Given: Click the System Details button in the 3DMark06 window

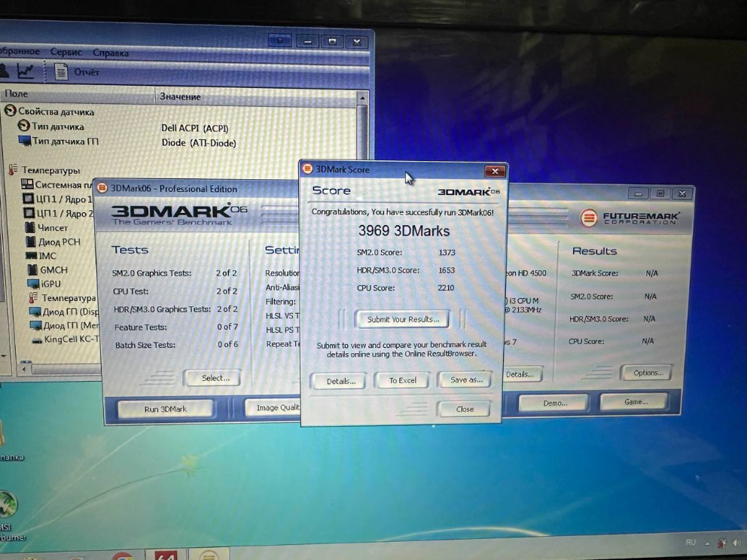Looking at the screenshot, I should pos(523,374).
